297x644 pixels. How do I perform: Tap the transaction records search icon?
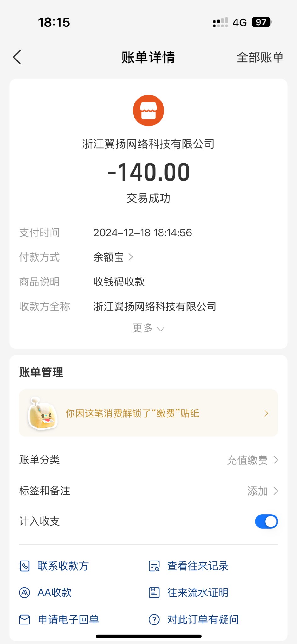point(154,566)
